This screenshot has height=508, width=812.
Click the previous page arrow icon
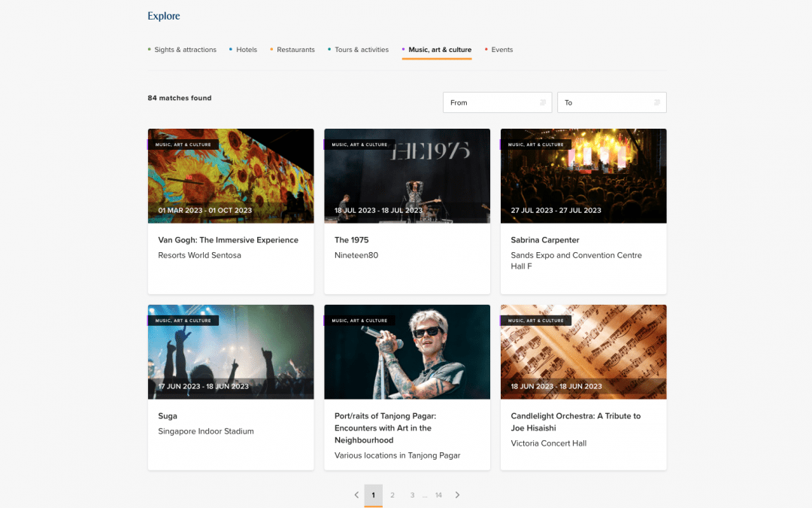pos(356,495)
